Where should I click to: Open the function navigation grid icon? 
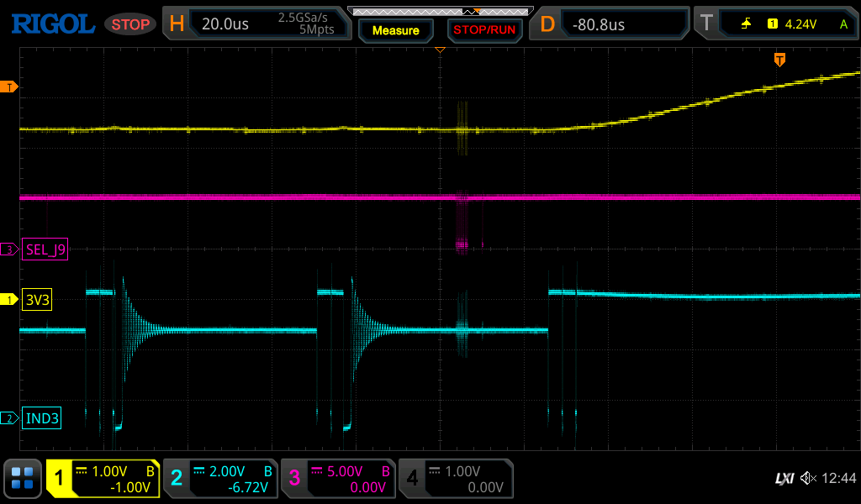[23, 478]
